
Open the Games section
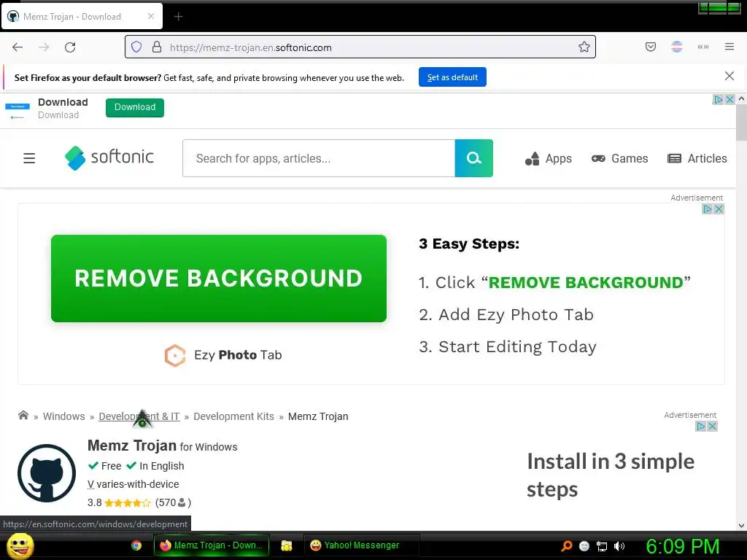619,158
